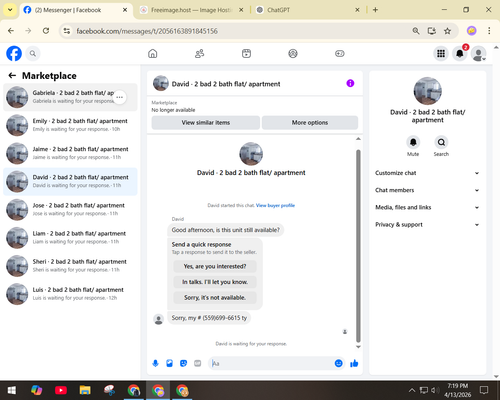The height and width of the screenshot is (400, 500).
Task: Open the Windows notification center
Action: pos(484,390)
